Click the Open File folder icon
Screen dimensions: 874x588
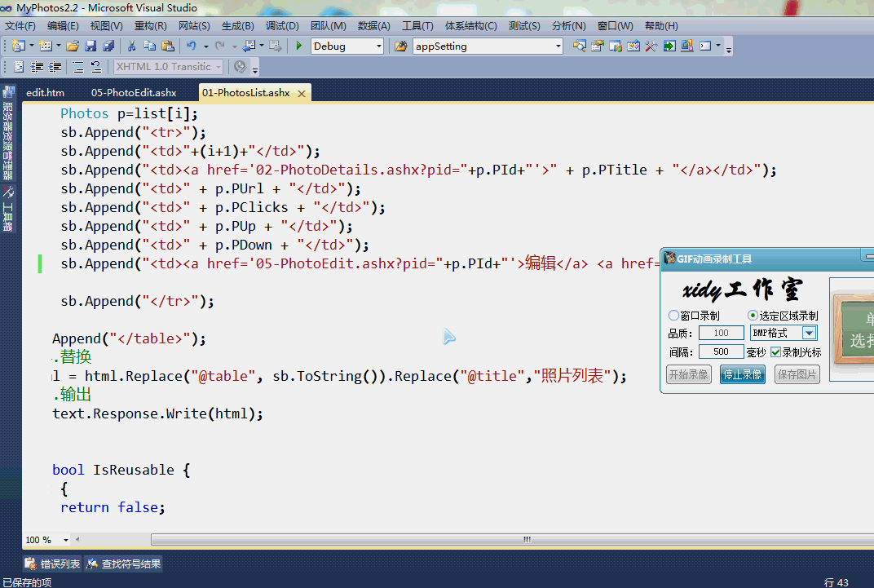coord(73,46)
